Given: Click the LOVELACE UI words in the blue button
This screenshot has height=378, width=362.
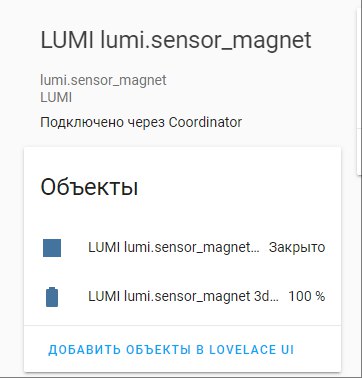Looking at the screenshot, I should click(252, 350).
